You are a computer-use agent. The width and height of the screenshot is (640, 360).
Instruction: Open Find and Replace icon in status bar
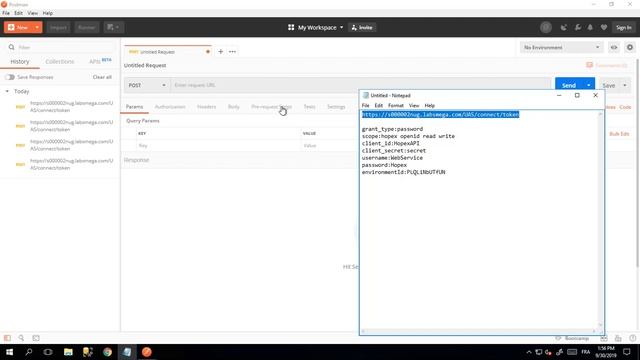click(21, 338)
